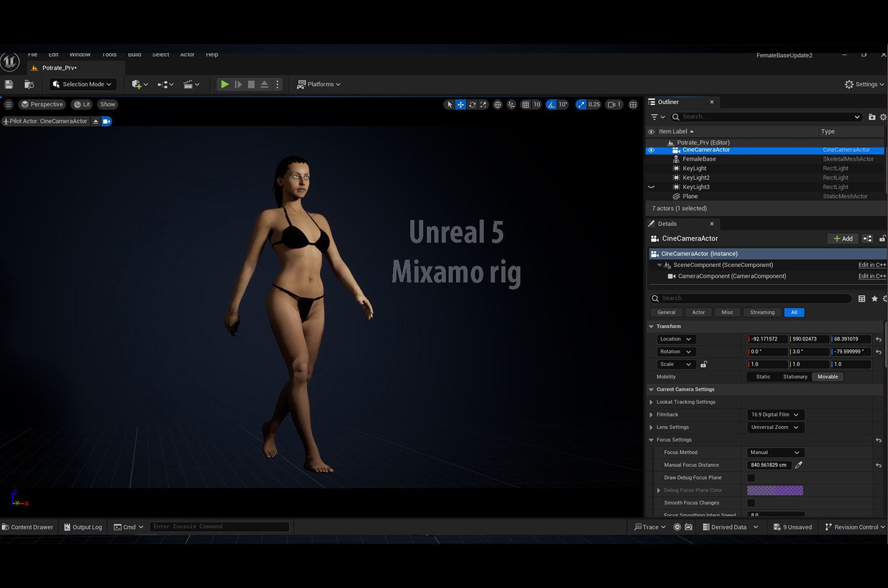Open the Lit view mode menu
The height and width of the screenshot is (588, 888).
[x=82, y=104]
